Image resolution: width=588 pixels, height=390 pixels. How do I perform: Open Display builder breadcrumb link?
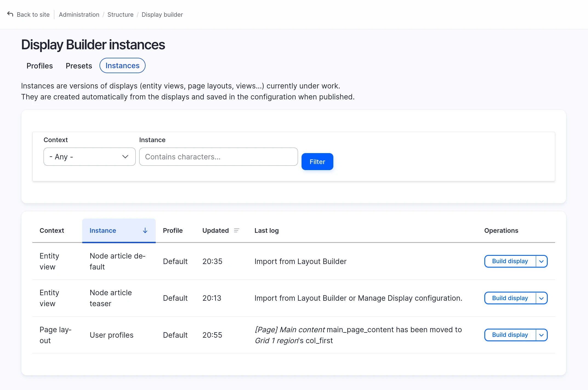tap(162, 15)
